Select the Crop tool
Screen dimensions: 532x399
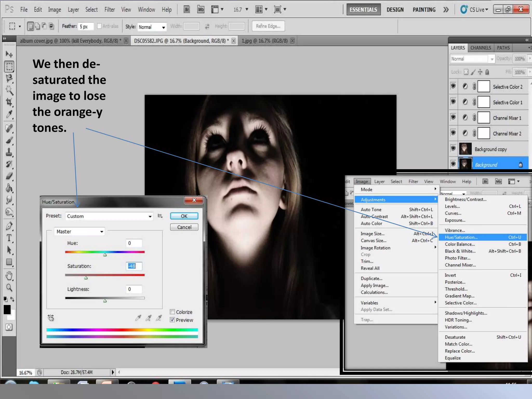tap(9, 102)
